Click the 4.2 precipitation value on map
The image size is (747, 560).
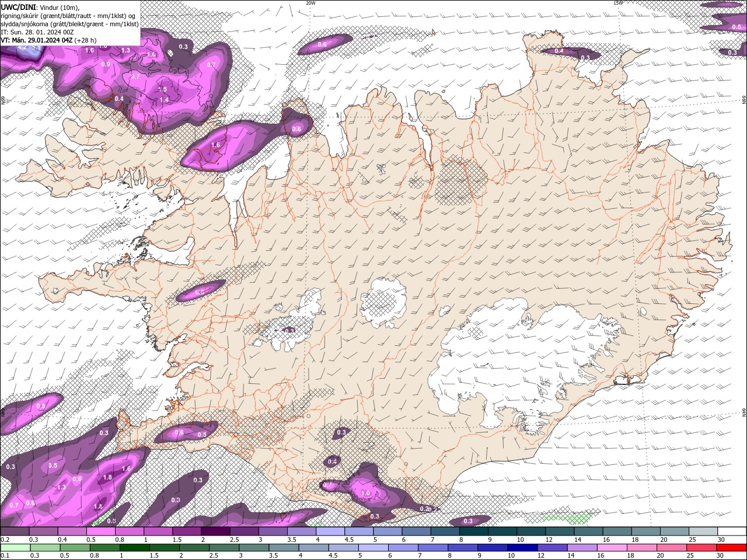pyautogui.click(x=22, y=47)
